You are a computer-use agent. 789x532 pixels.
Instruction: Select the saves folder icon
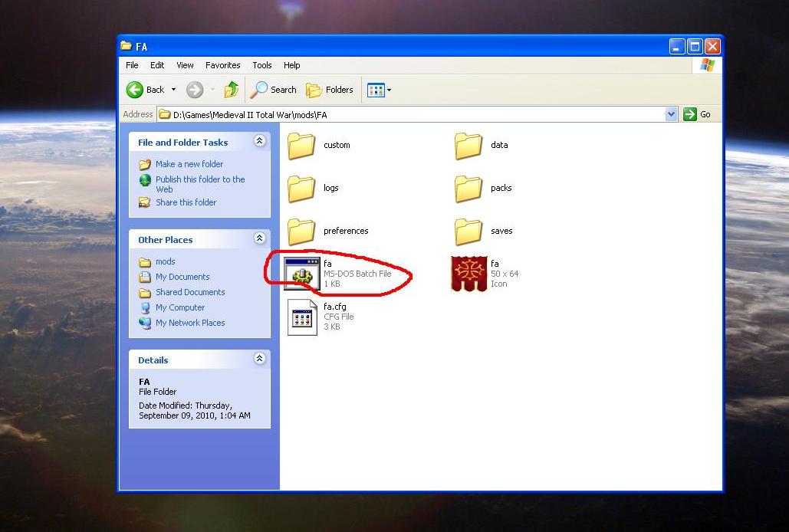pyautogui.click(x=468, y=232)
